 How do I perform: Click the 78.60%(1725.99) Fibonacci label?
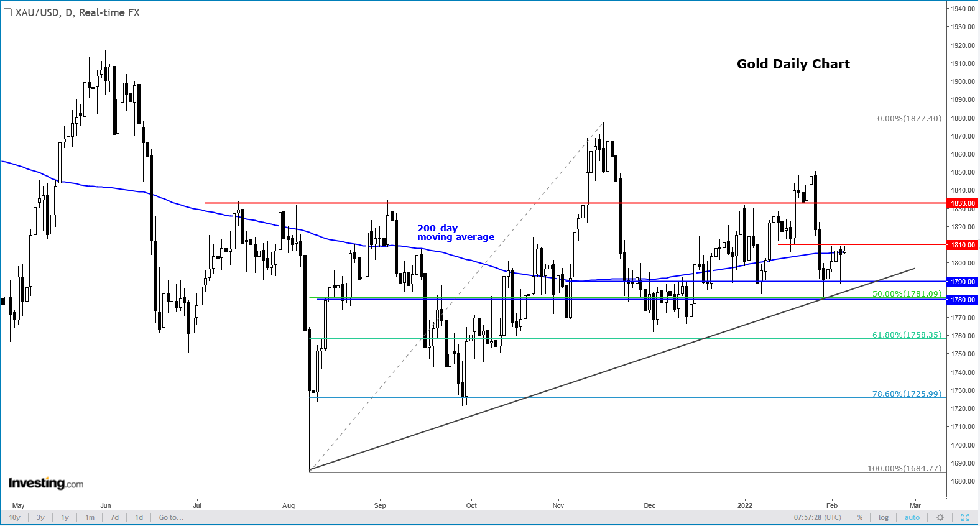coord(907,394)
